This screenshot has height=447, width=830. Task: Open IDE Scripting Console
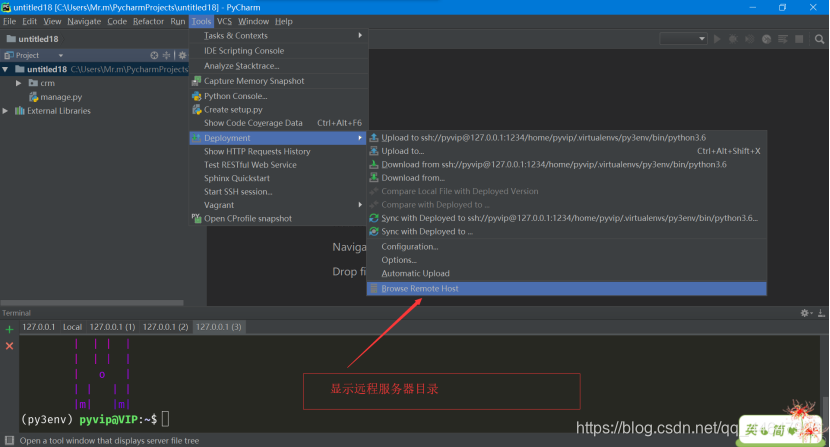pyautogui.click(x=244, y=51)
